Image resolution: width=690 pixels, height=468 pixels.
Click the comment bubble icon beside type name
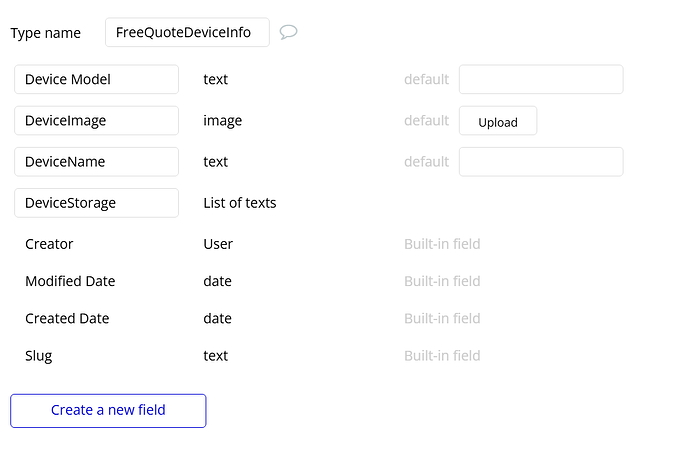[288, 32]
